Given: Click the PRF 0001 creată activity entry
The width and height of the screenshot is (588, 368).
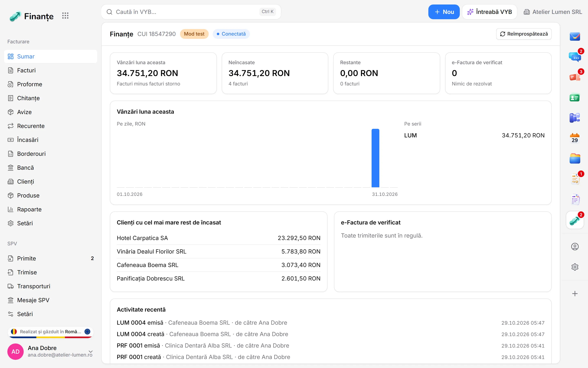Looking at the screenshot, I should click(x=331, y=357).
